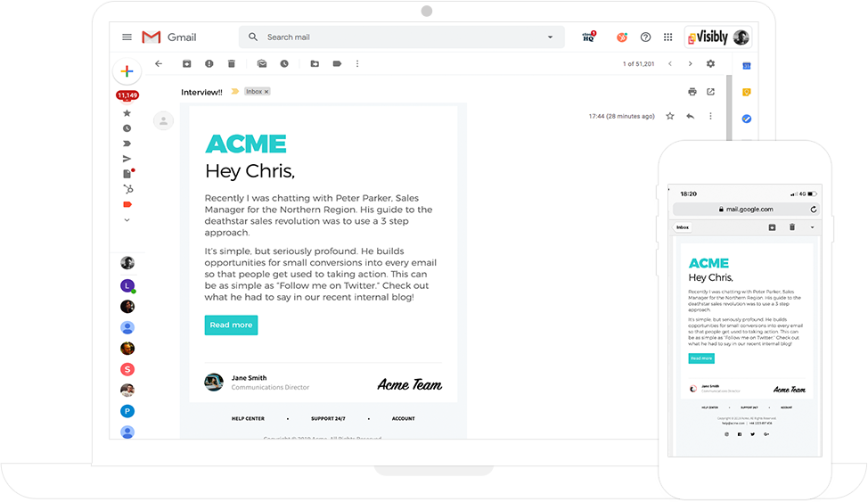
Task: Open Google Tasks side panel
Action: 746,119
